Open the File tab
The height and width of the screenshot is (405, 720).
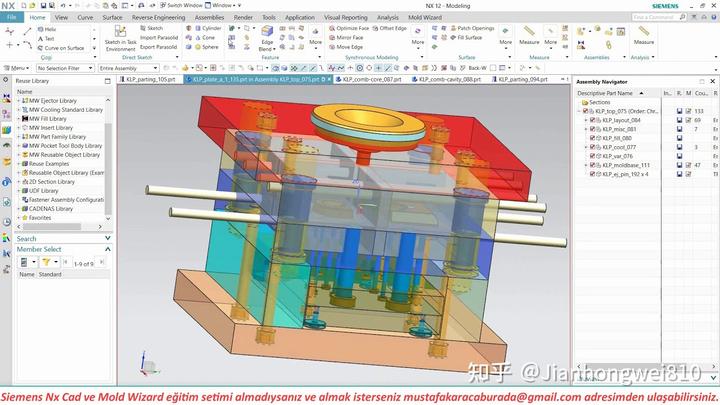click(x=11, y=17)
